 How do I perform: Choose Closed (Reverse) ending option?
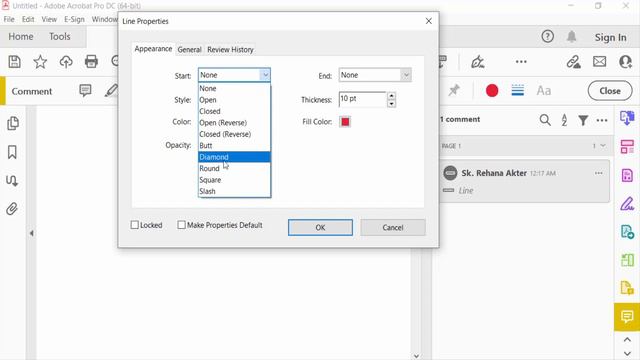click(234, 134)
